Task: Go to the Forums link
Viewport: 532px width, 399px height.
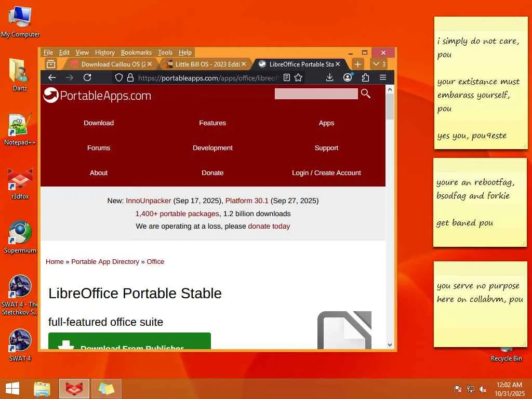Action: coord(99,148)
